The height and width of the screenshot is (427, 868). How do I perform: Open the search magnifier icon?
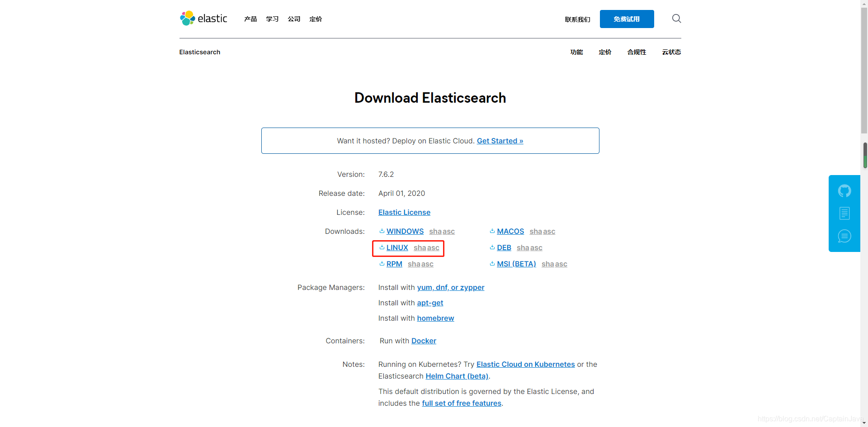tap(676, 19)
